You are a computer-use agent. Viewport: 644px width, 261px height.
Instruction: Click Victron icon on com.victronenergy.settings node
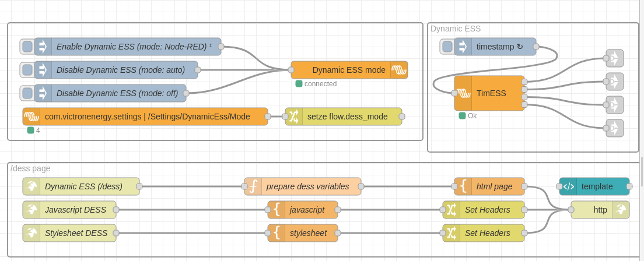(x=32, y=117)
